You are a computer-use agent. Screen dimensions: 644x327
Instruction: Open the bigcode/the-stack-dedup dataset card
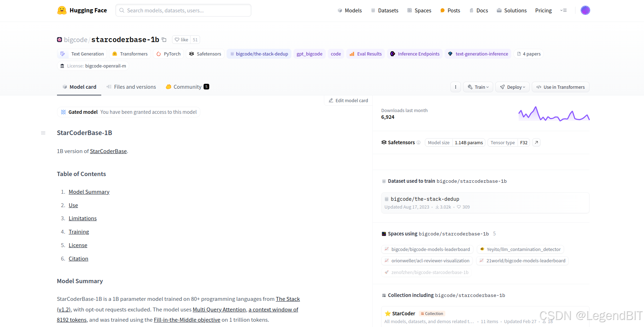485,203
